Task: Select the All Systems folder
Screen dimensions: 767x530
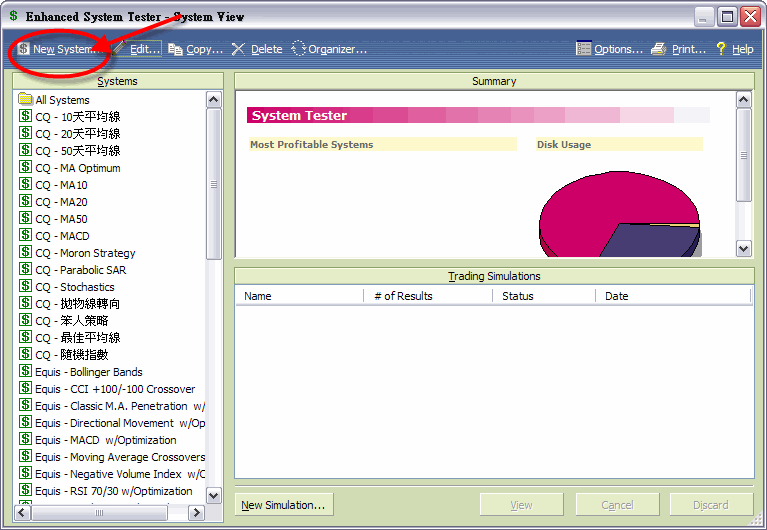Action: click(54, 100)
